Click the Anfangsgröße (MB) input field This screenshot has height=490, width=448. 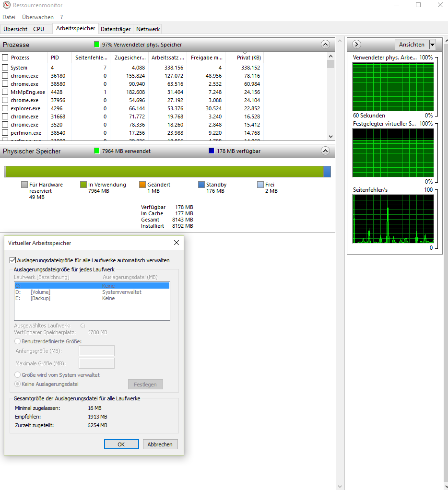coord(96,350)
